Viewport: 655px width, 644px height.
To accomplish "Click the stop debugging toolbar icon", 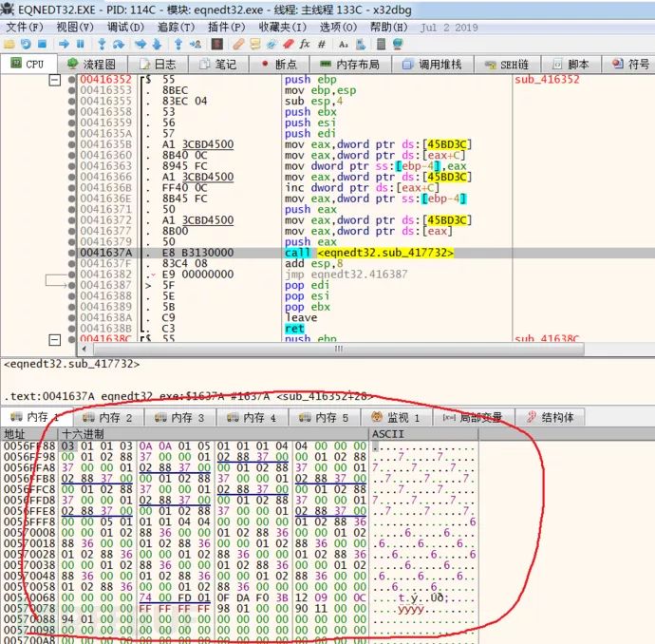I will pyautogui.click(x=44, y=45).
